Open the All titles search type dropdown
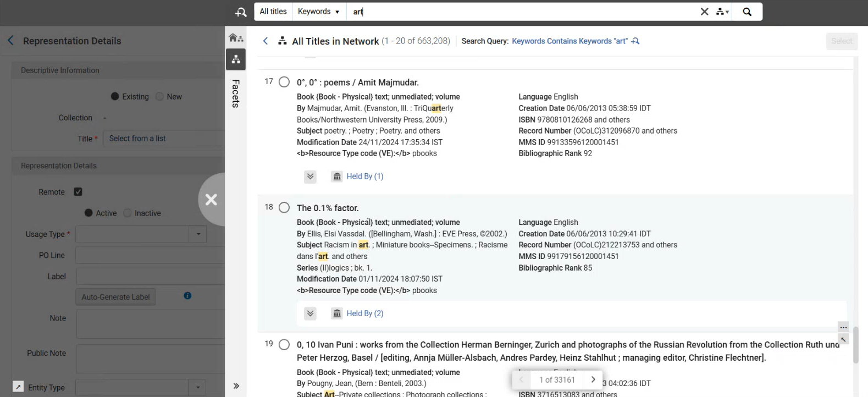This screenshot has height=397, width=868. 273,12
